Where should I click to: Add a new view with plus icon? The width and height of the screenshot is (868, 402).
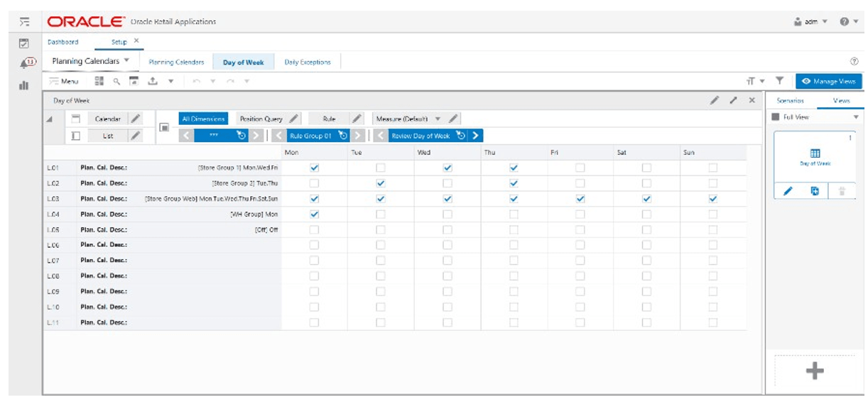[x=815, y=371]
